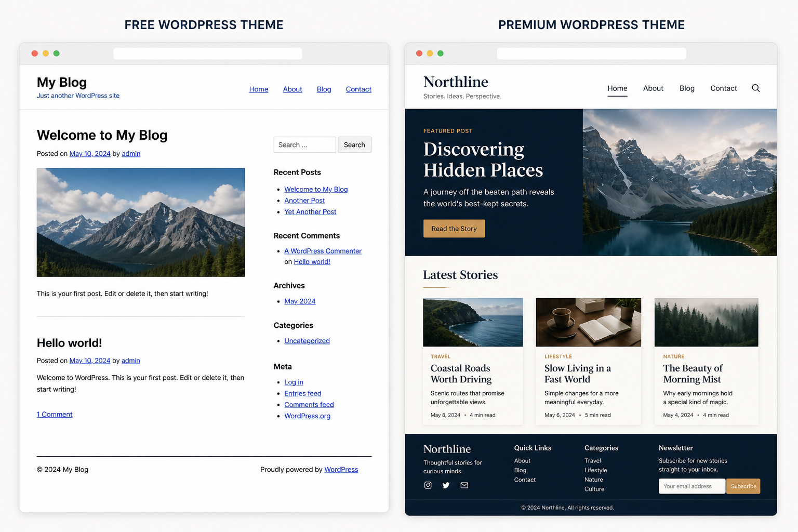798x532 pixels.
Task: Click the featured mountain lake hero image
Action: (x=680, y=182)
